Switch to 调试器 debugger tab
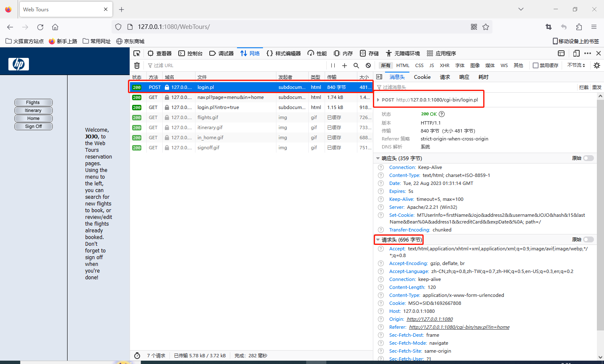Image resolution: width=604 pixels, height=364 pixels. 221,53
